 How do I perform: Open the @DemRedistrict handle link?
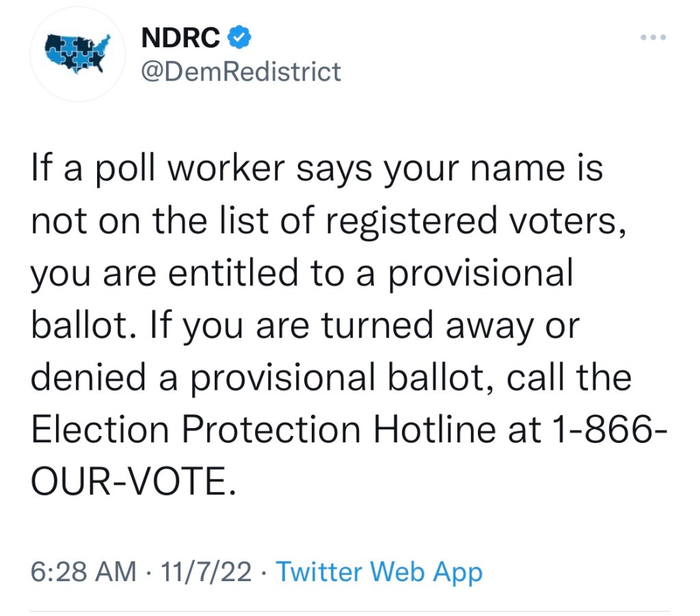click(240, 71)
